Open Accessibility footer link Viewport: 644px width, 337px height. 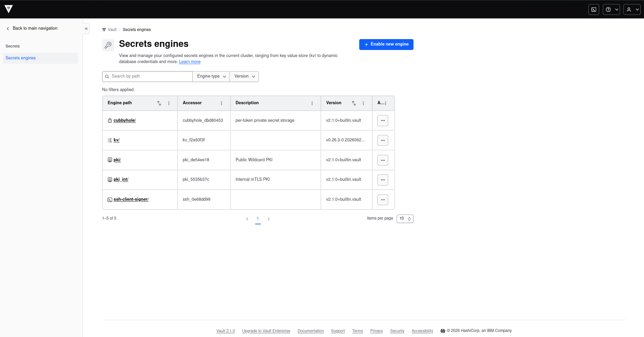pyautogui.click(x=422, y=331)
